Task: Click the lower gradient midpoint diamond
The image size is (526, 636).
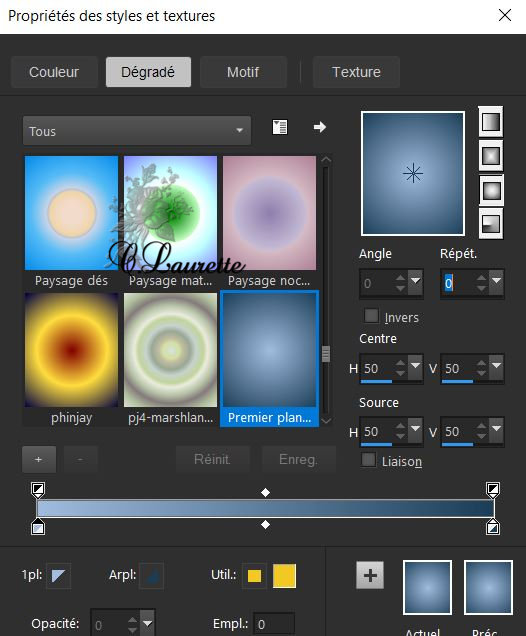Action: point(265,524)
